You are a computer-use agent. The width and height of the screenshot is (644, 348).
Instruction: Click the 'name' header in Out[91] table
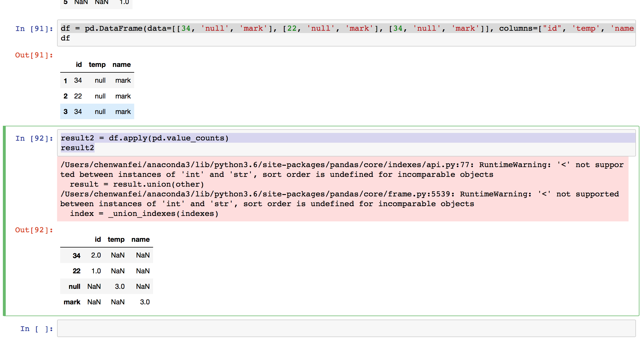[x=122, y=65]
